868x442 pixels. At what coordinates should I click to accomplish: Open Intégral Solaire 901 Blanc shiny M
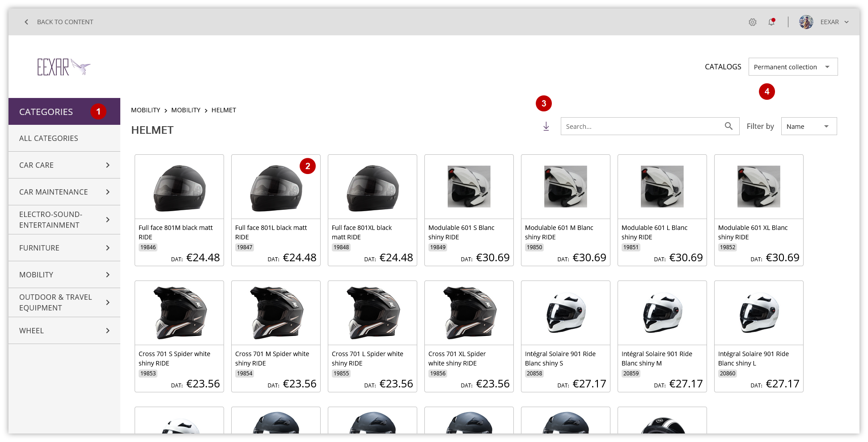click(662, 336)
